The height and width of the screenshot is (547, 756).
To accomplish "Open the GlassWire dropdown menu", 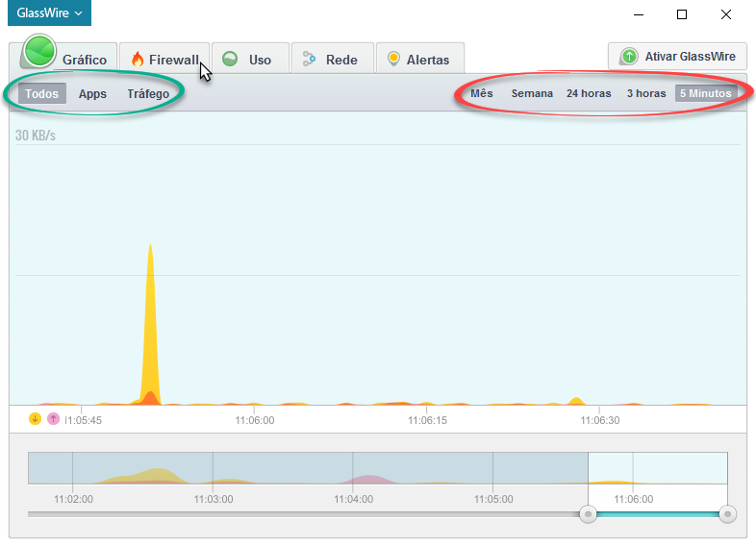I will point(49,13).
